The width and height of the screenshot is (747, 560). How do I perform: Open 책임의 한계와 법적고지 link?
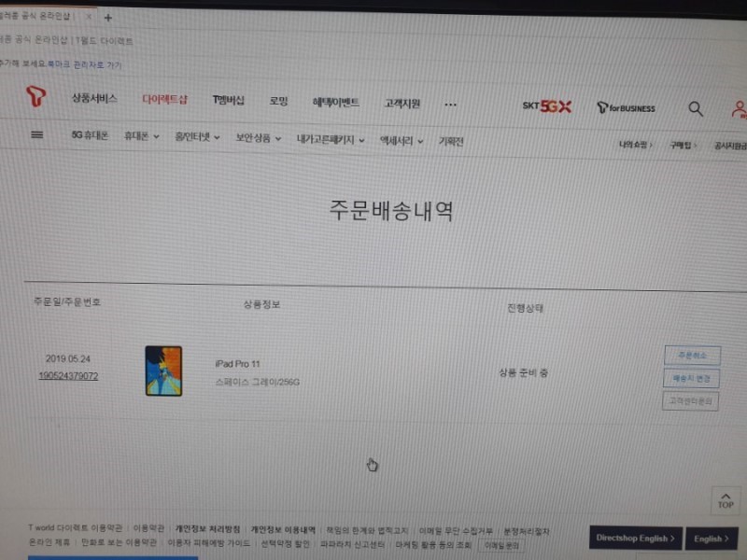pyautogui.click(x=367, y=530)
